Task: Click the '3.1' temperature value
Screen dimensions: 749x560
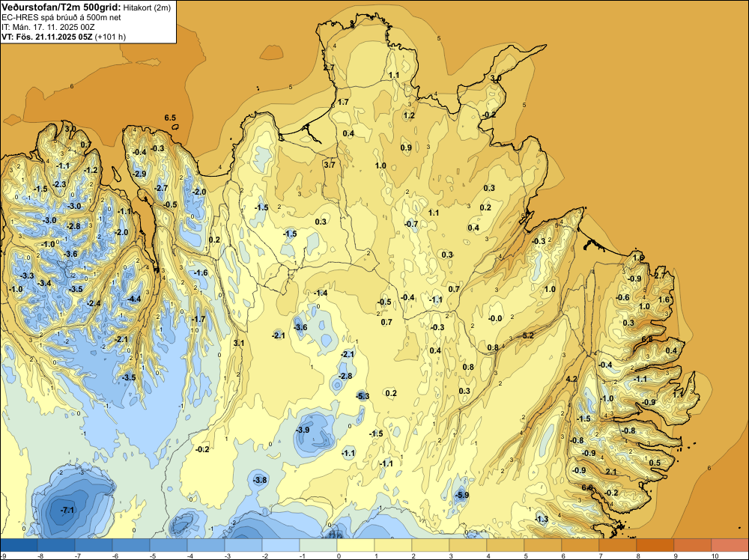Action: [239, 343]
